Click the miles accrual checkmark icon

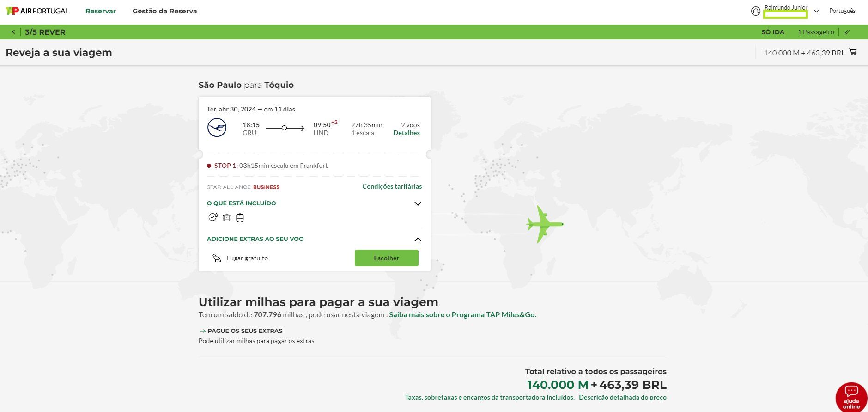[213, 217]
